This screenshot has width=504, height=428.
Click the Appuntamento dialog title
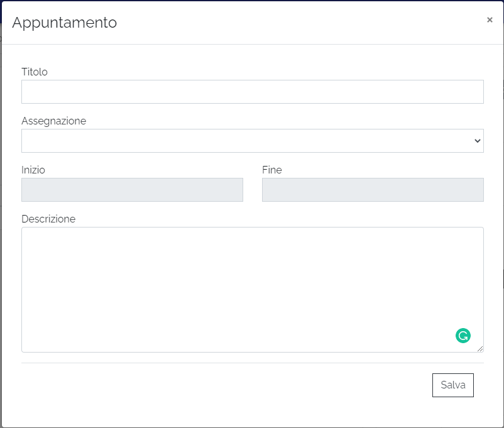point(64,23)
